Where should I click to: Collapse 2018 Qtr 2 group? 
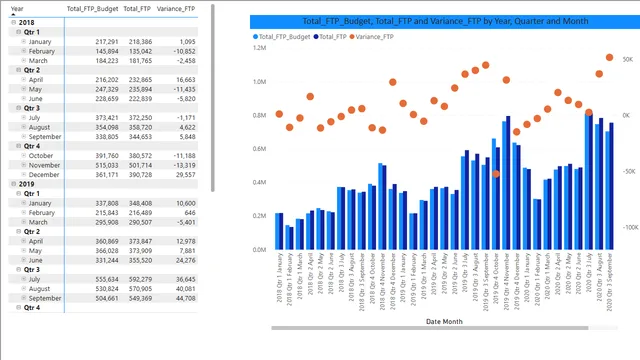point(18,70)
